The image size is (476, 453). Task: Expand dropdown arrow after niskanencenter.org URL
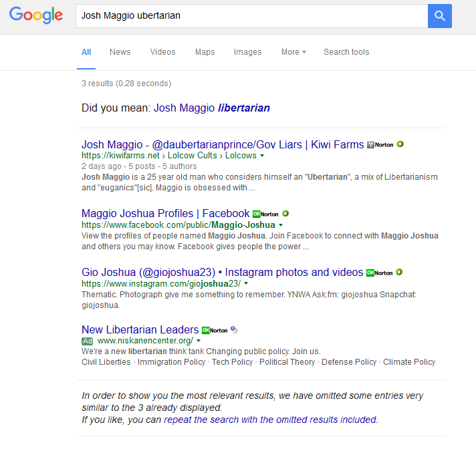pyautogui.click(x=199, y=341)
